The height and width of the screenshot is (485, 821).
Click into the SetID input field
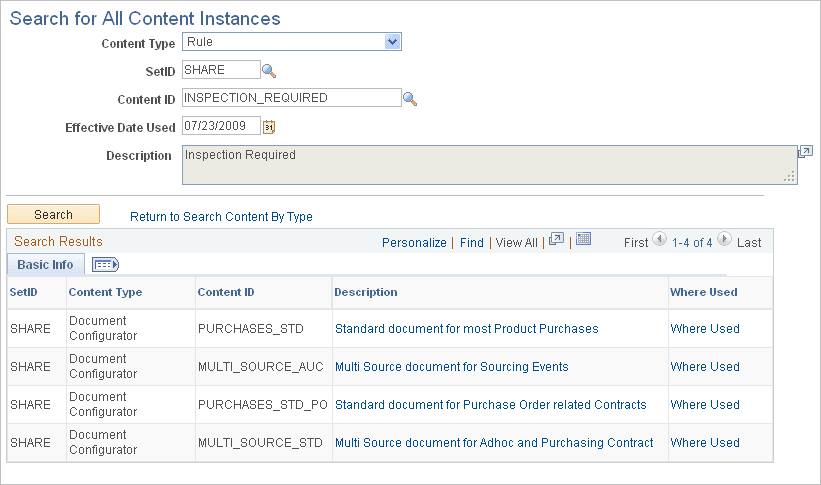pos(221,70)
